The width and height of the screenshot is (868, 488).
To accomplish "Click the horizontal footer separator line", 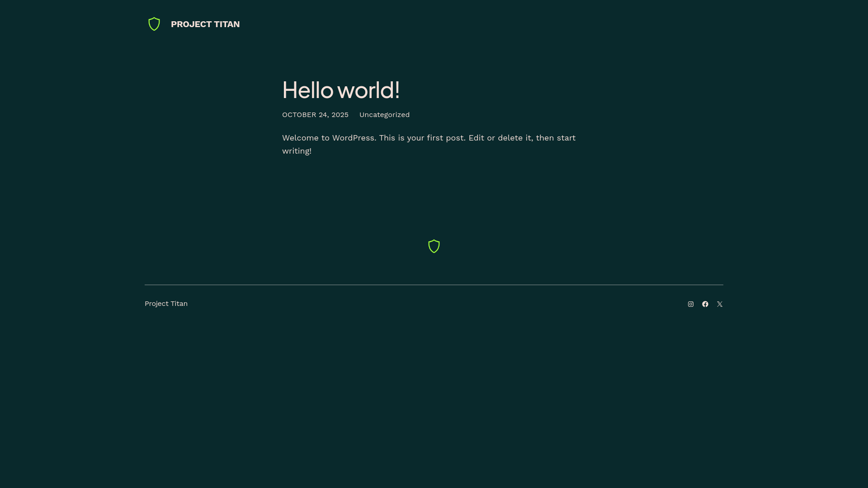I will [434, 285].
